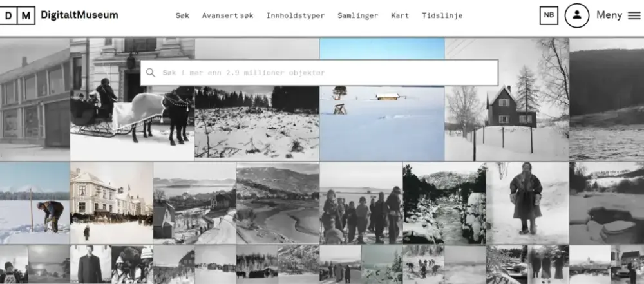Click the magnifying glass search icon
The width and height of the screenshot is (644, 284).
(x=151, y=73)
